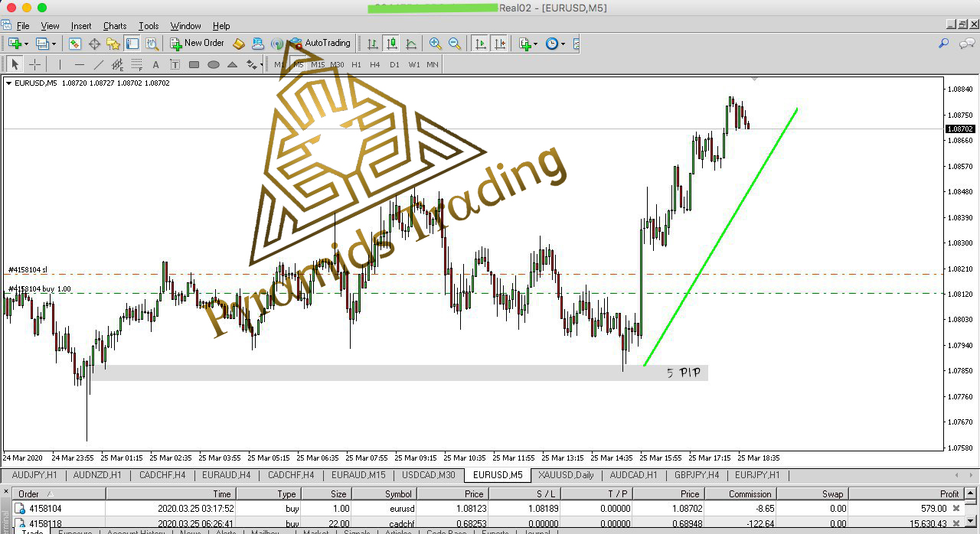Set timeframe to H4
Image resolution: width=980 pixels, height=534 pixels.
[x=375, y=65]
